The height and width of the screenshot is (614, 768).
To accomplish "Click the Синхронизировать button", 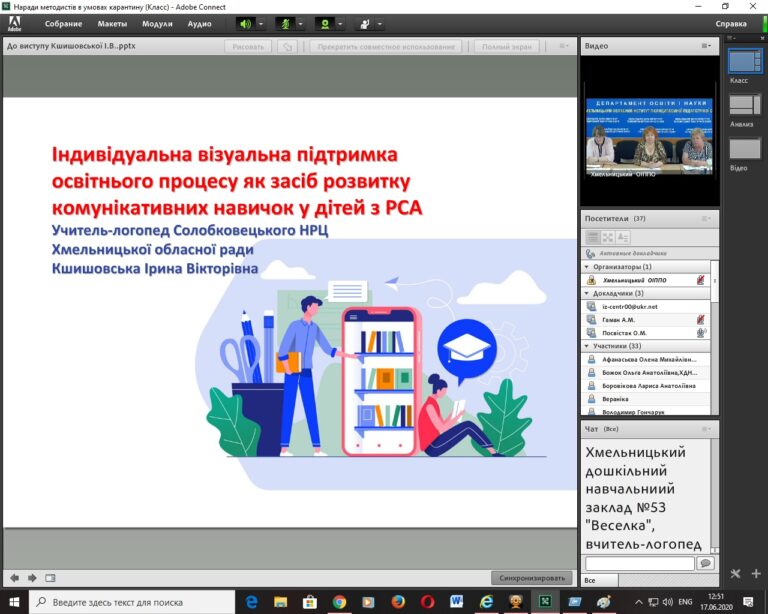I will click(532, 578).
